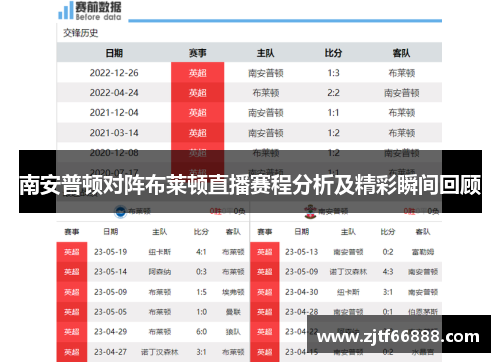Image resolution: width=500 pixels, height=362 pixels.
Task: Click the blue bar-chart logo beside 赛前数据
Action: tap(66, 10)
